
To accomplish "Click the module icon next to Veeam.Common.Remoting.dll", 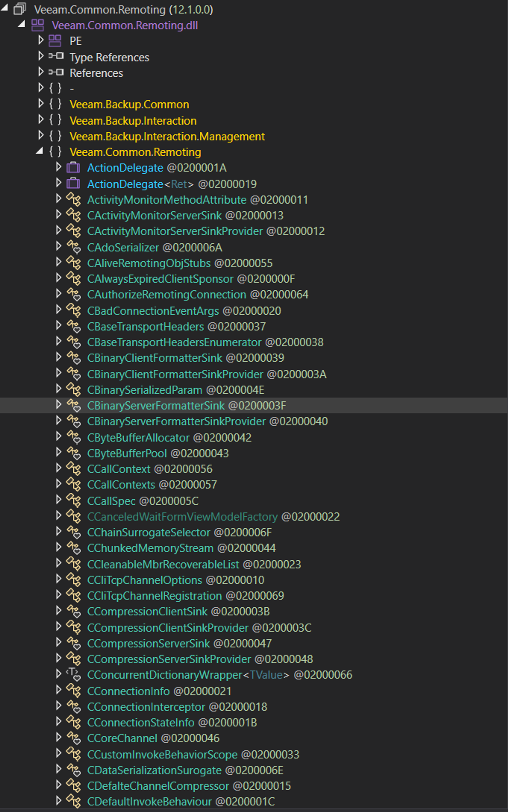I will (x=37, y=25).
